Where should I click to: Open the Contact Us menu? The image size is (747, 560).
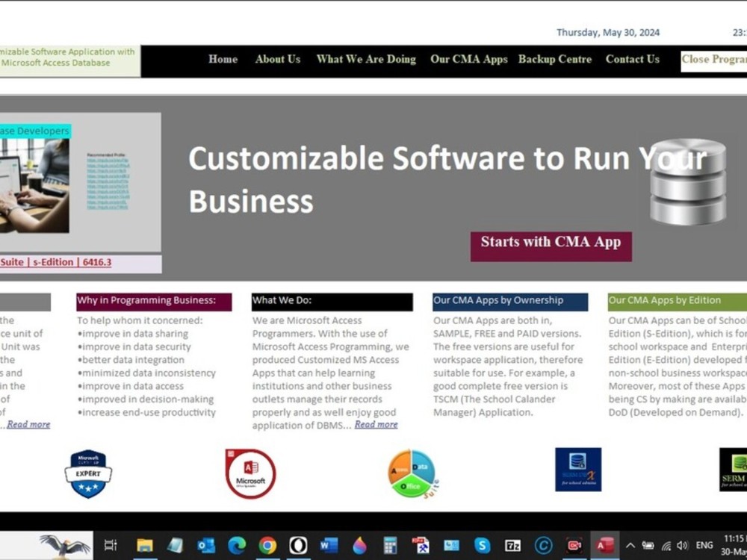(x=633, y=59)
